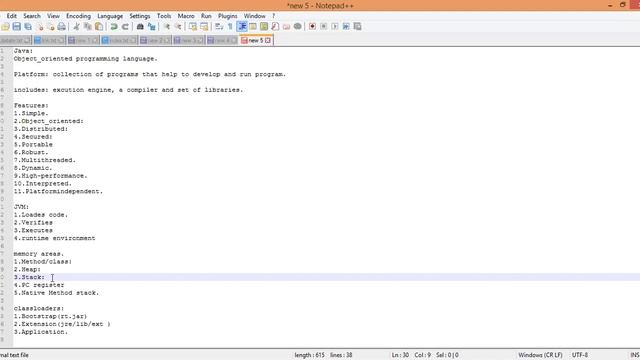Click the Stop Recording macro icon

click(324, 27)
